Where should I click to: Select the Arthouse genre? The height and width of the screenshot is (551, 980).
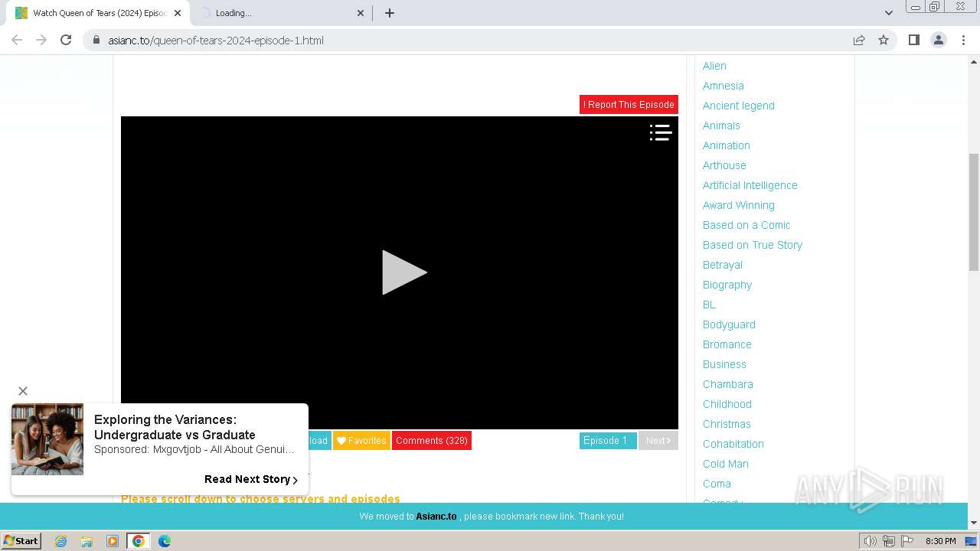(724, 165)
